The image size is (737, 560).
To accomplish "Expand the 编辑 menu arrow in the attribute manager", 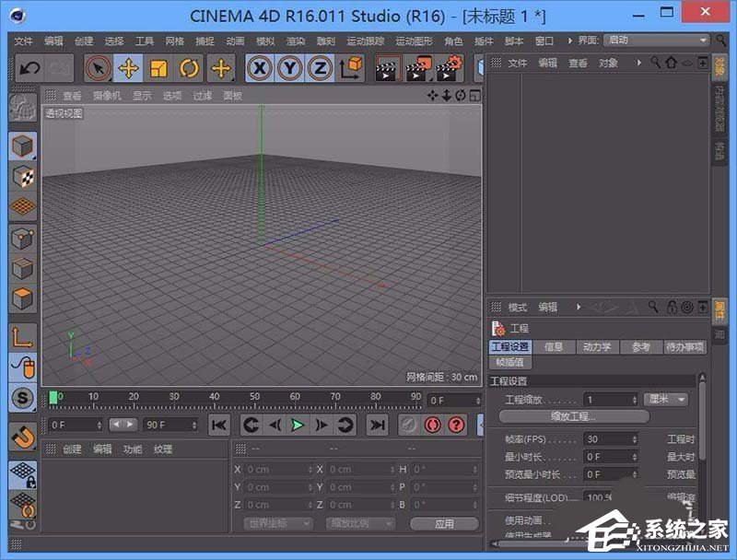I will point(578,307).
